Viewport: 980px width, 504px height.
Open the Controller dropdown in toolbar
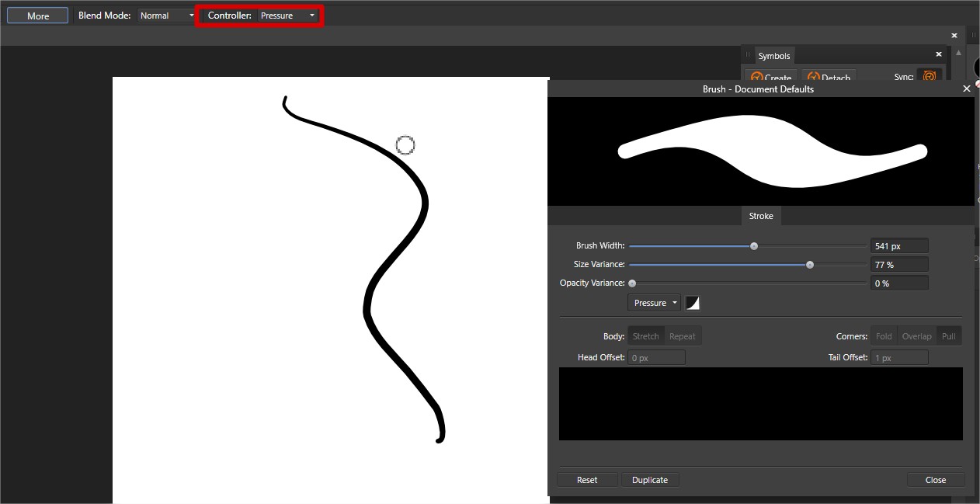click(288, 16)
